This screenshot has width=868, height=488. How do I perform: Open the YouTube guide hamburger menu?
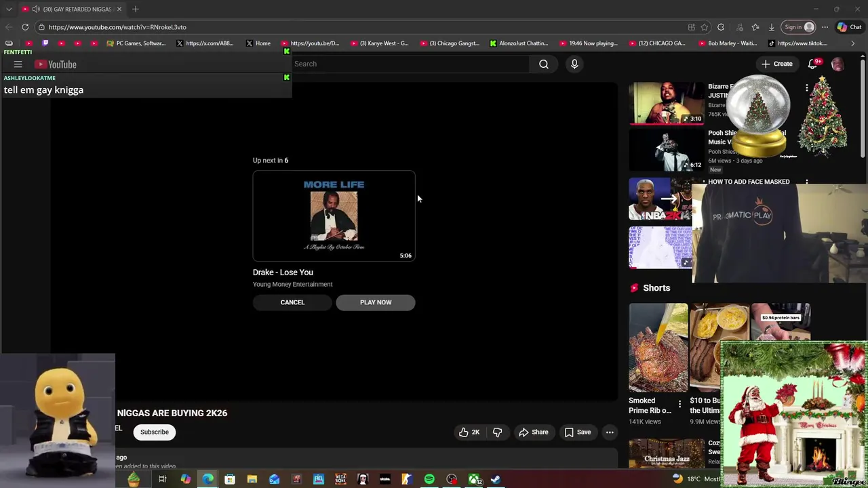(18, 64)
